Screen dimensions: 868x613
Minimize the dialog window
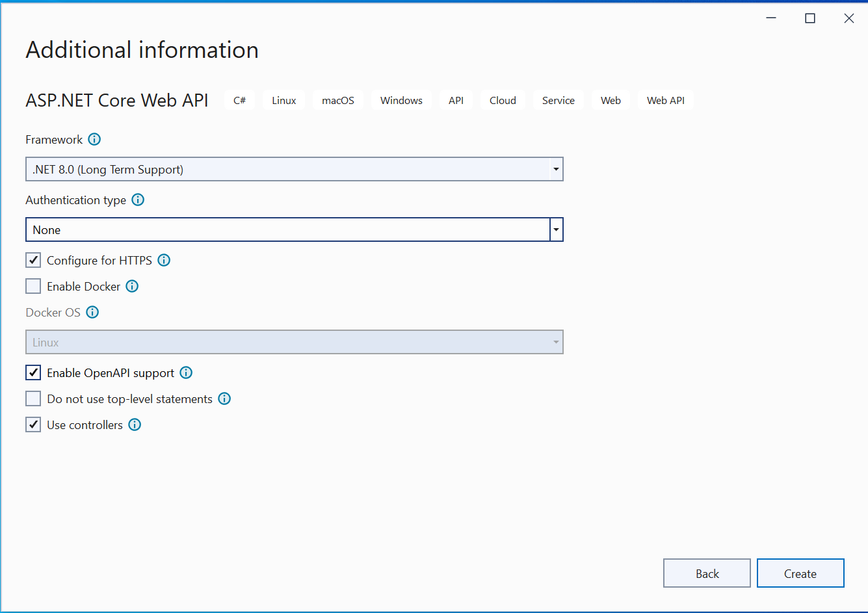point(771,18)
